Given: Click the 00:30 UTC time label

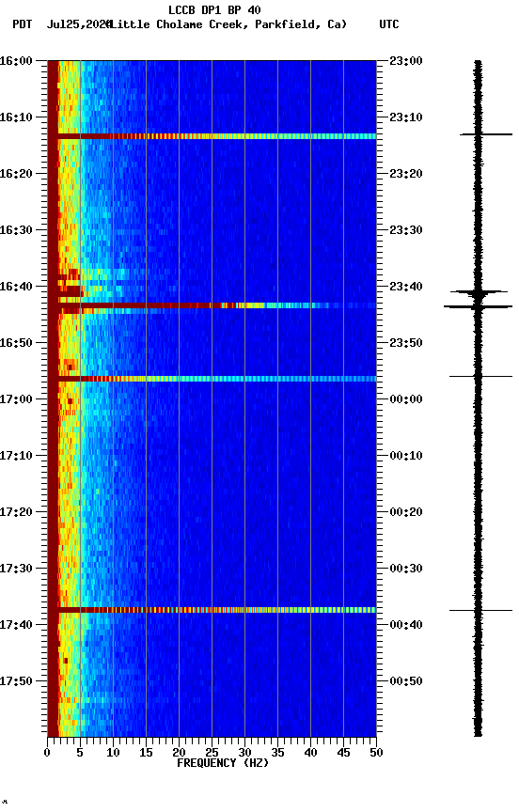Looking at the screenshot, I should (406, 569).
